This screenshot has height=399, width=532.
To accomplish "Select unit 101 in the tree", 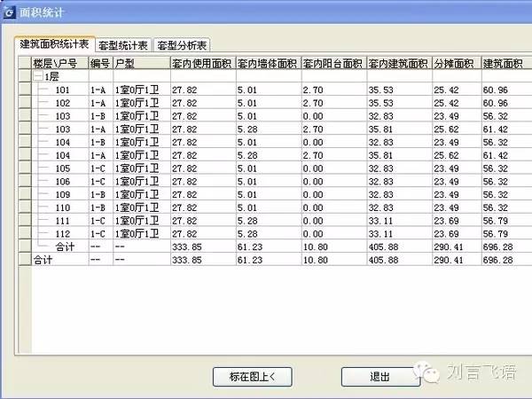I will coord(62,90).
